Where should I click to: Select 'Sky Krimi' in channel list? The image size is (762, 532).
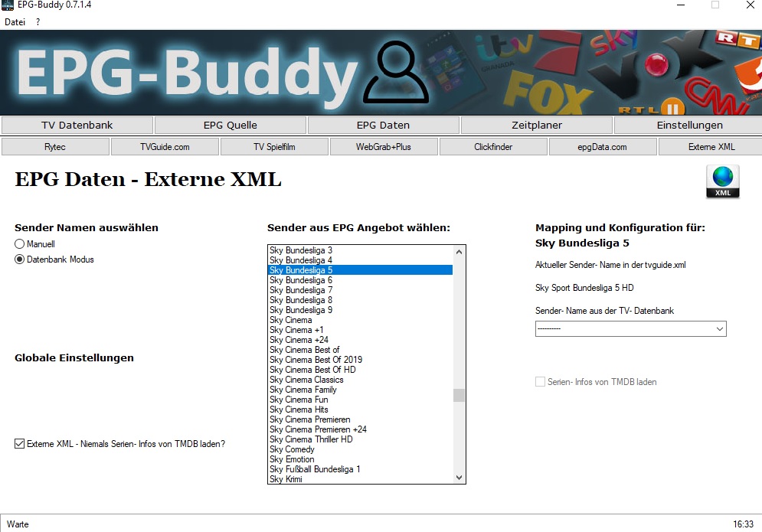coord(361,478)
